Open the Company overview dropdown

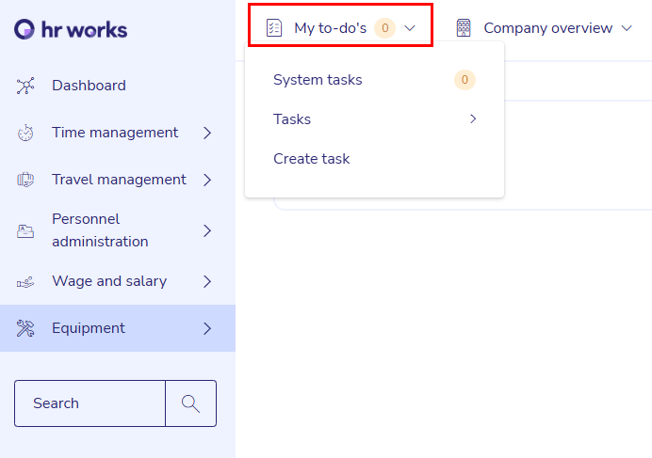coord(545,28)
